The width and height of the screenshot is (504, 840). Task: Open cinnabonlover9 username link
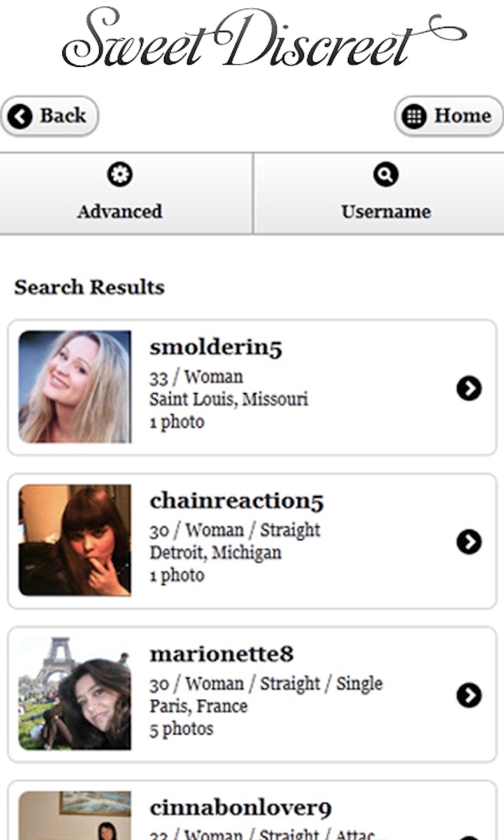240,808
